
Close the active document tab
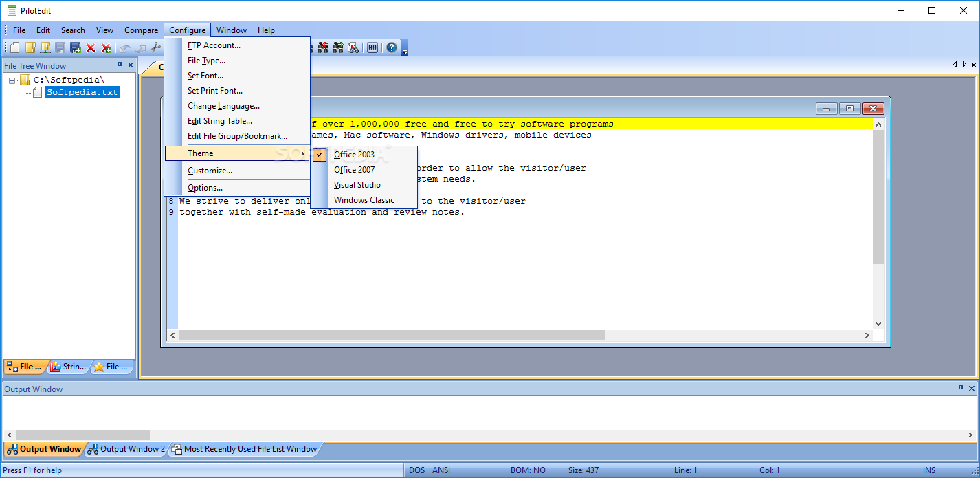pos(974,65)
